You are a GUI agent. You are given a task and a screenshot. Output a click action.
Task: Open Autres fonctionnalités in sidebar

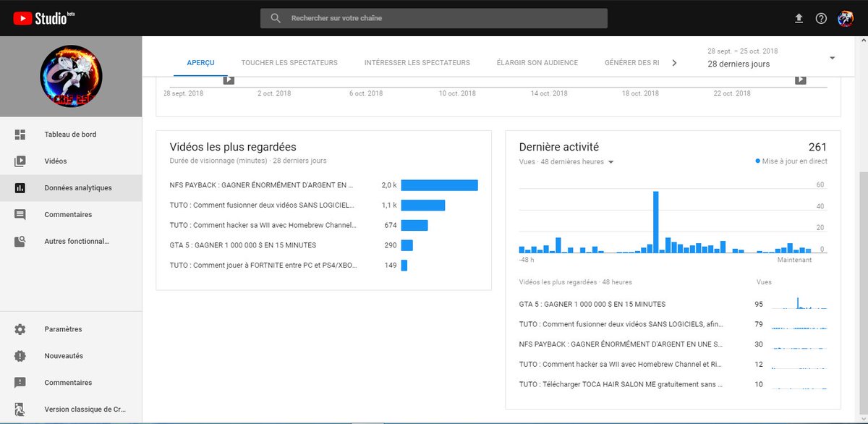click(71, 242)
